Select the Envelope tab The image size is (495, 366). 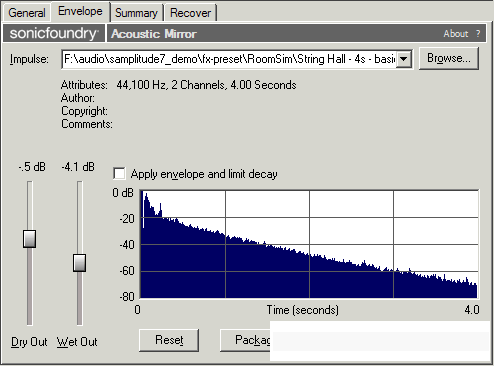pos(80,11)
